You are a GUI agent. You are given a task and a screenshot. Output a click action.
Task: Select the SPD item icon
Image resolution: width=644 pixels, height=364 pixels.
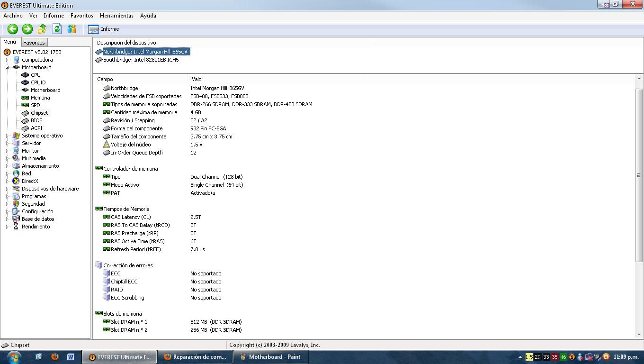(25, 105)
